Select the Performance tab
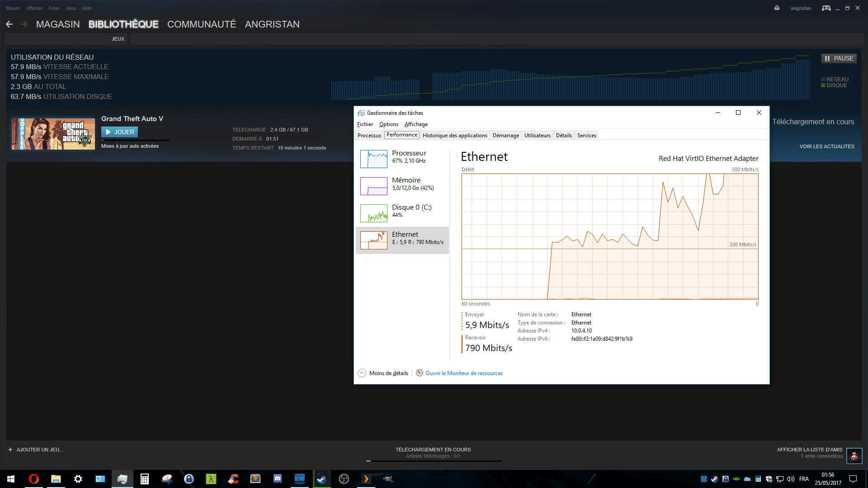868x488 pixels. click(x=402, y=135)
